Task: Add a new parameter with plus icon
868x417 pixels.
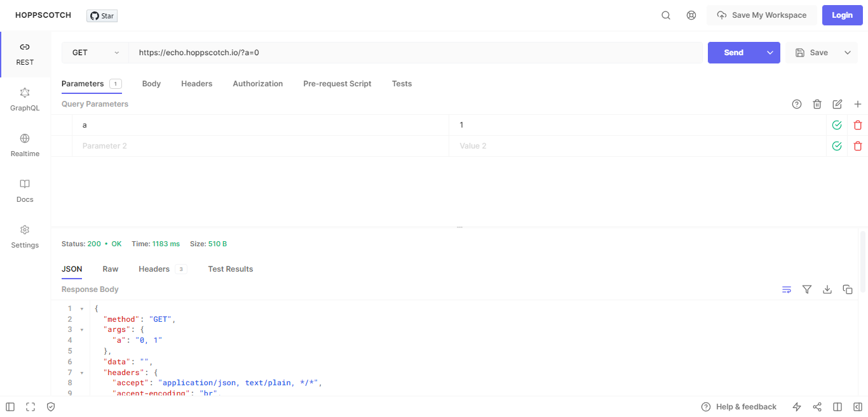Action: pyautogui.click(x=858, y=104)
